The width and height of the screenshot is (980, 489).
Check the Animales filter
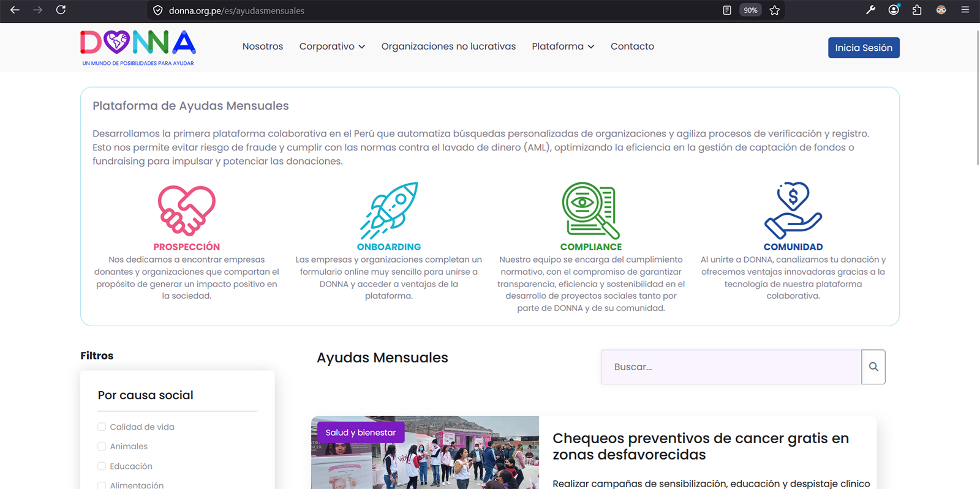[x=102, y=447]
